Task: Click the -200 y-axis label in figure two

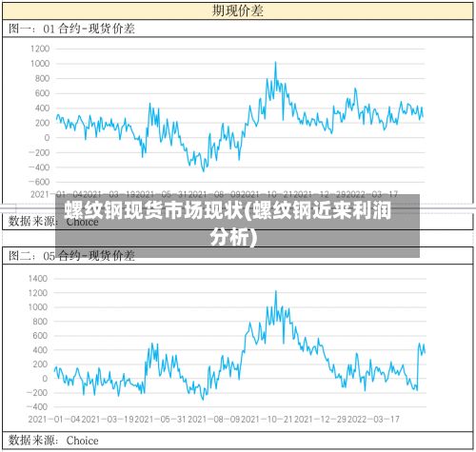Action: pyautogui.click(x=37, y=393)
